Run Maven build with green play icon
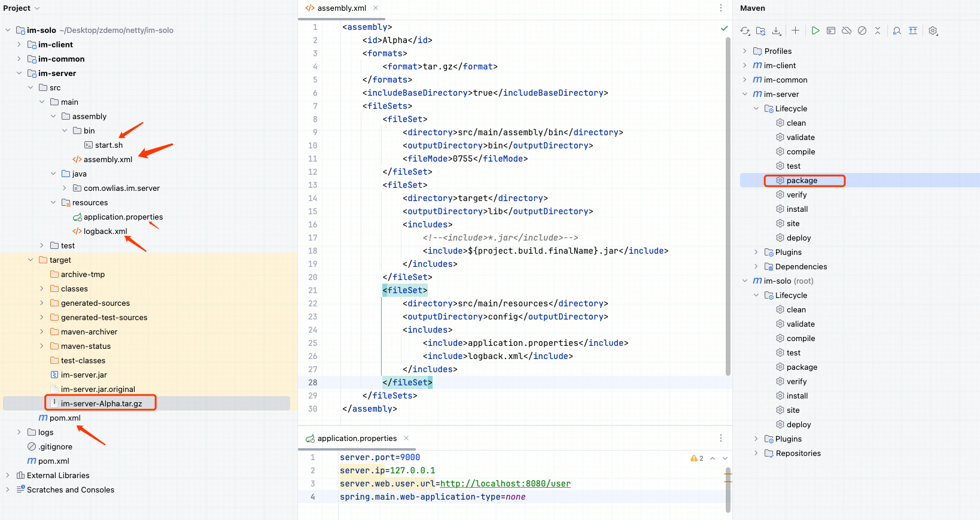 (x=815, y=31)
